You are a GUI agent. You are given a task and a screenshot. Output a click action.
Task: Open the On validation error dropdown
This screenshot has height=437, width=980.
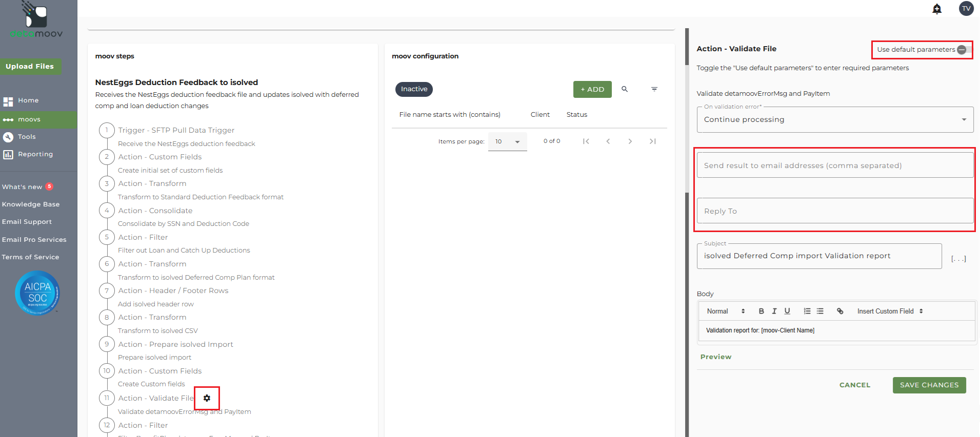(x=835, y=119)
